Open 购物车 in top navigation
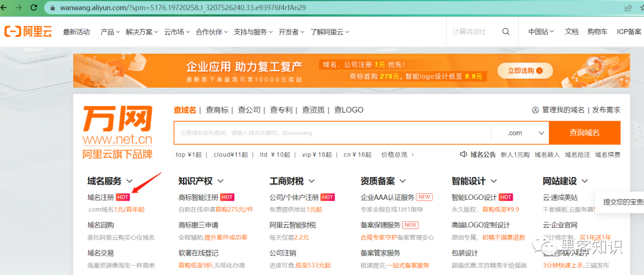Screen dimensions: 644x275 point(597,32)
